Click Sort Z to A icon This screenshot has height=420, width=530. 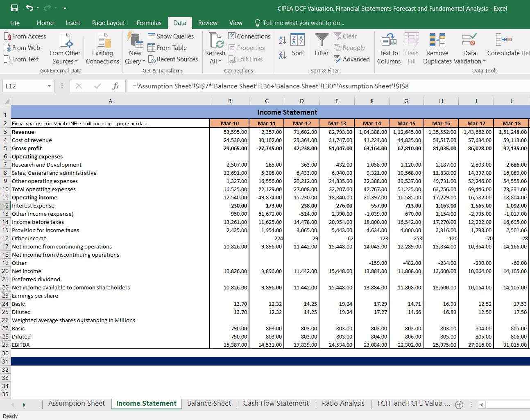click(283, 55)
